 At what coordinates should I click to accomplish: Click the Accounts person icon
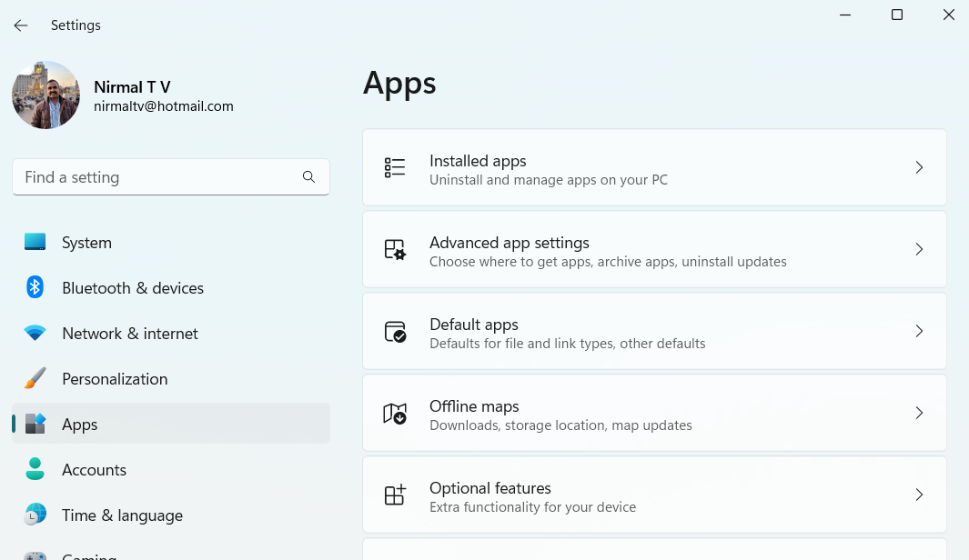pyautogui.click(x=35, y=469)
